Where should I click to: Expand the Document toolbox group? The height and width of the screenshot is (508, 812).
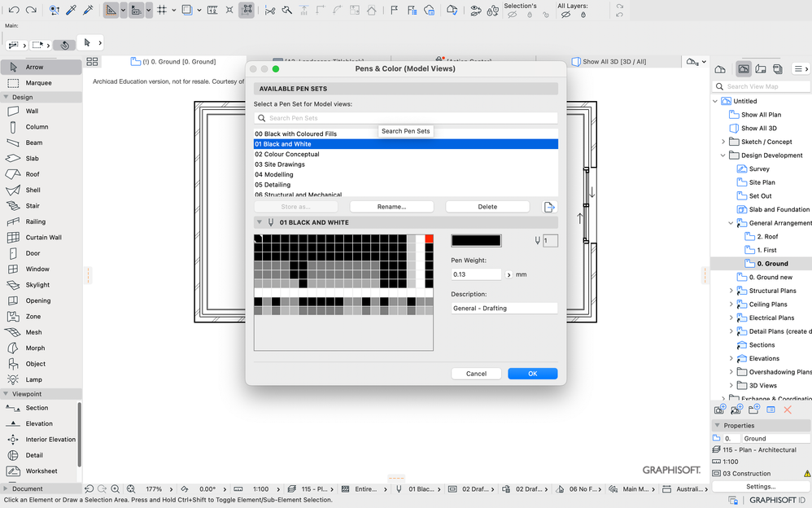coord(6,488)
